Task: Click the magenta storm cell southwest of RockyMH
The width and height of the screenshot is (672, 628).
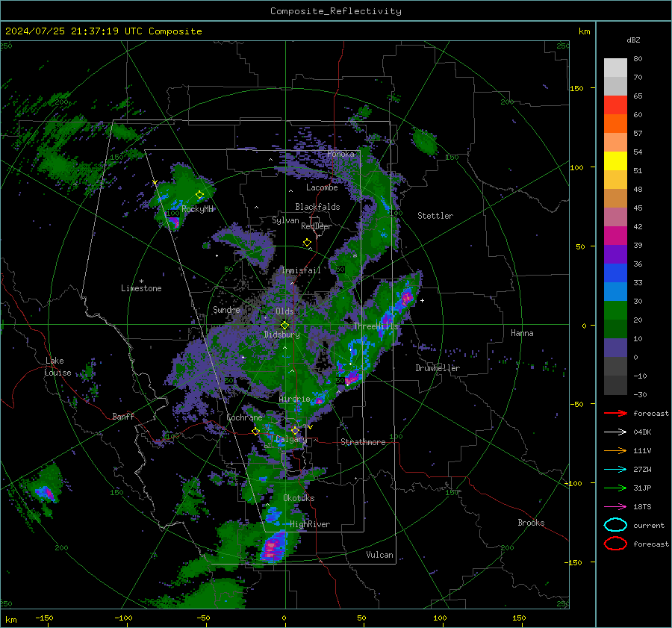Action: click(x=173, y=222)
